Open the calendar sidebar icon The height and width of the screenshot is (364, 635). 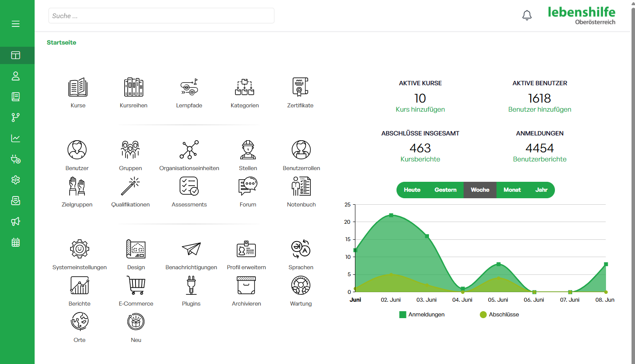click(x=16, y=242)
